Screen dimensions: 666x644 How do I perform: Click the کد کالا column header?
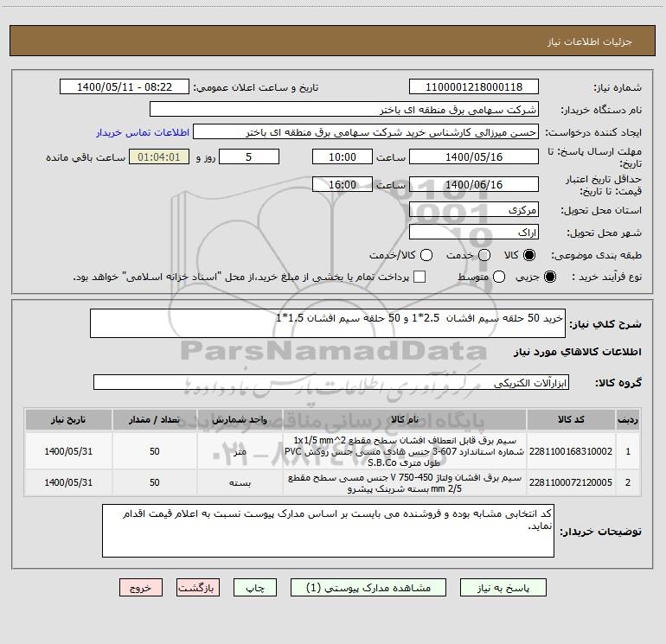(571, 420)
